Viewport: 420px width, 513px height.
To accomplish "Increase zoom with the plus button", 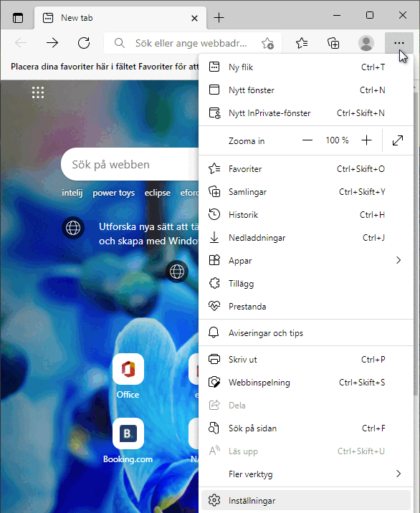I will pyautogui.click(x=367, y=140).
